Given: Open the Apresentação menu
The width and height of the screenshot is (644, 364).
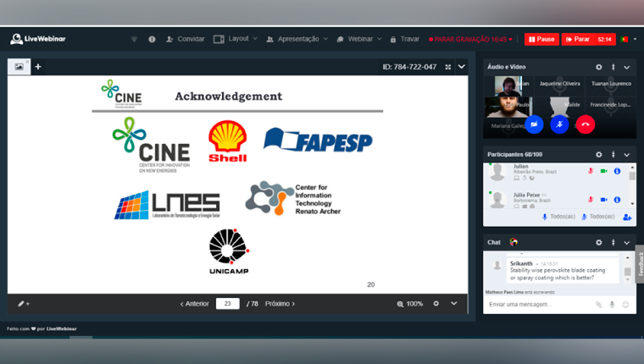Looking at the screenshot, I should coord(297,39).
